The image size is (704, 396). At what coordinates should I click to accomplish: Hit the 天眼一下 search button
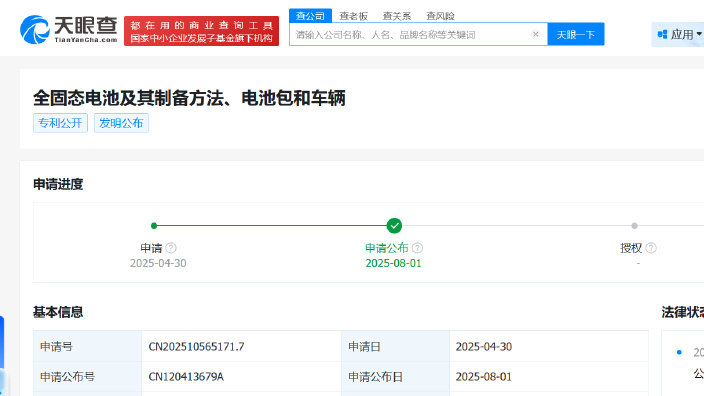(x=576, y=34)
